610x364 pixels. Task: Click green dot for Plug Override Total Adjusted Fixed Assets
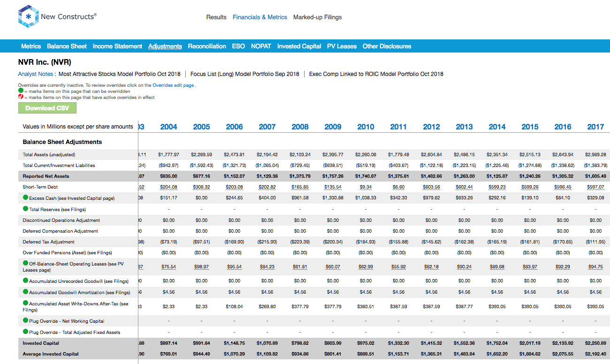coord(25,332)
